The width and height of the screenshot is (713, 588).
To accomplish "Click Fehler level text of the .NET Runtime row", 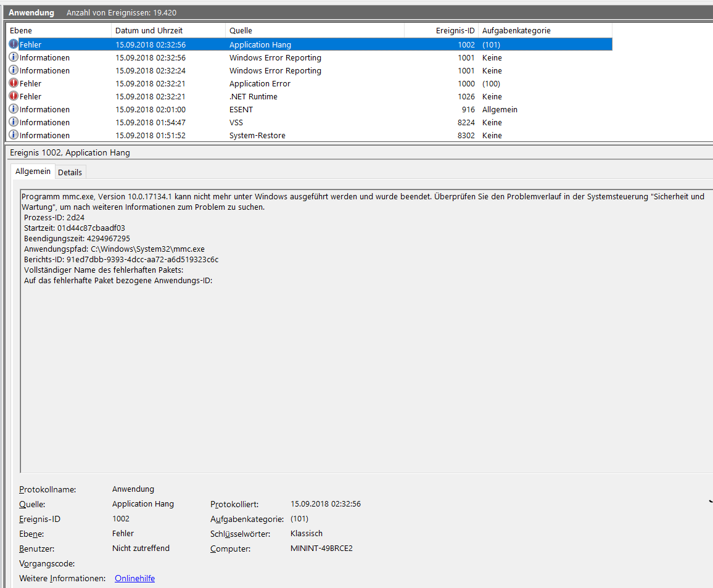I will coord(30,96).
